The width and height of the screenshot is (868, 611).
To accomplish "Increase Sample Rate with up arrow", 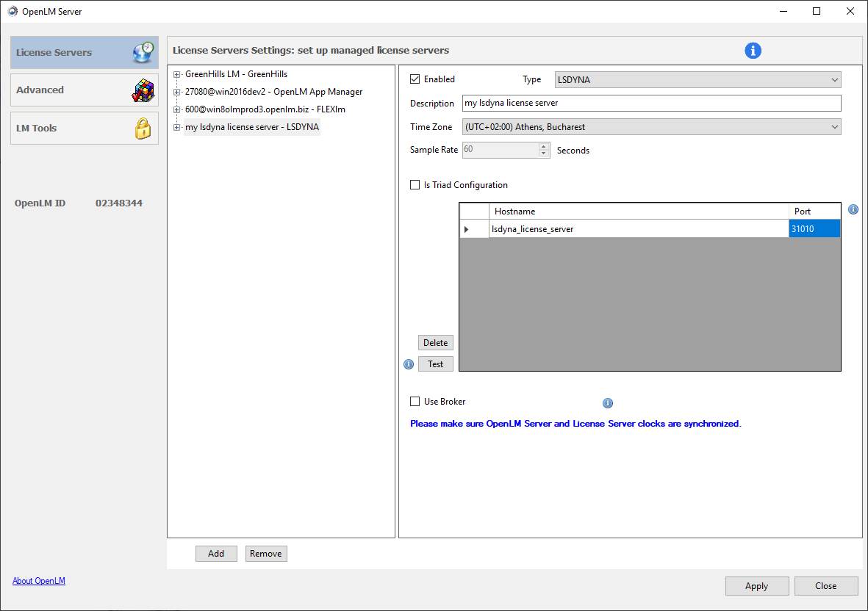I will (x=544, y=146).
